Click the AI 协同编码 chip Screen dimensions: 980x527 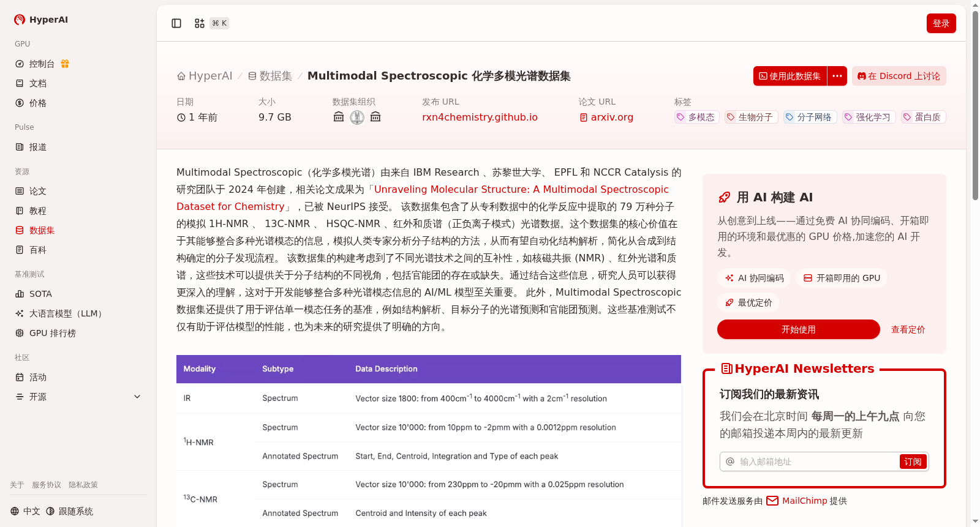coord(755,278)
